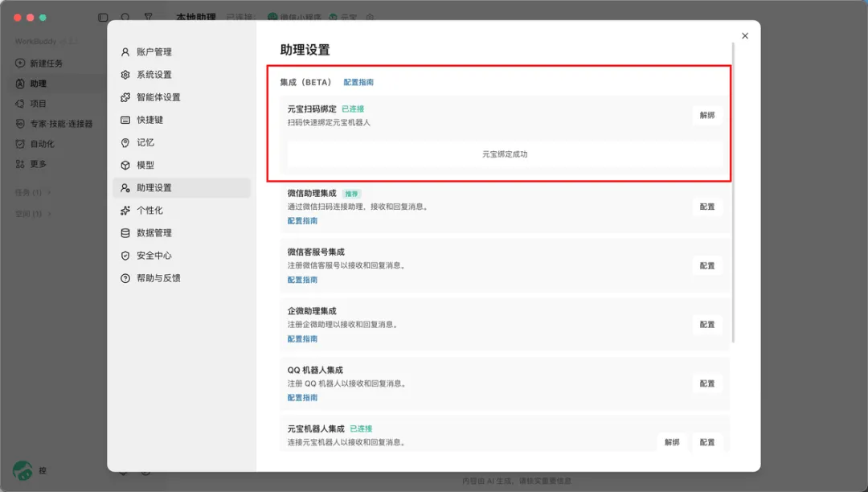
Task: Click the 元宝绑定成功 status message
Action: (x=504, y=154)
